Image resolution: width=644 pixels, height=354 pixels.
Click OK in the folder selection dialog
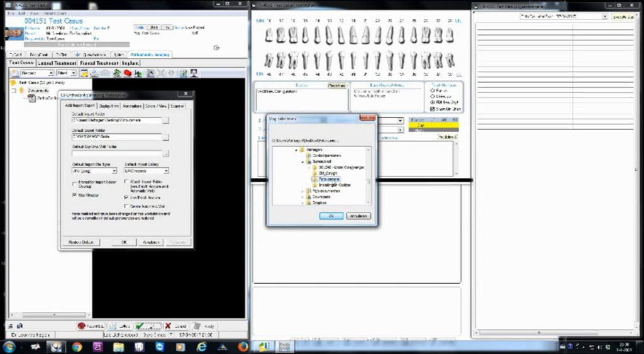pos(331,216)
